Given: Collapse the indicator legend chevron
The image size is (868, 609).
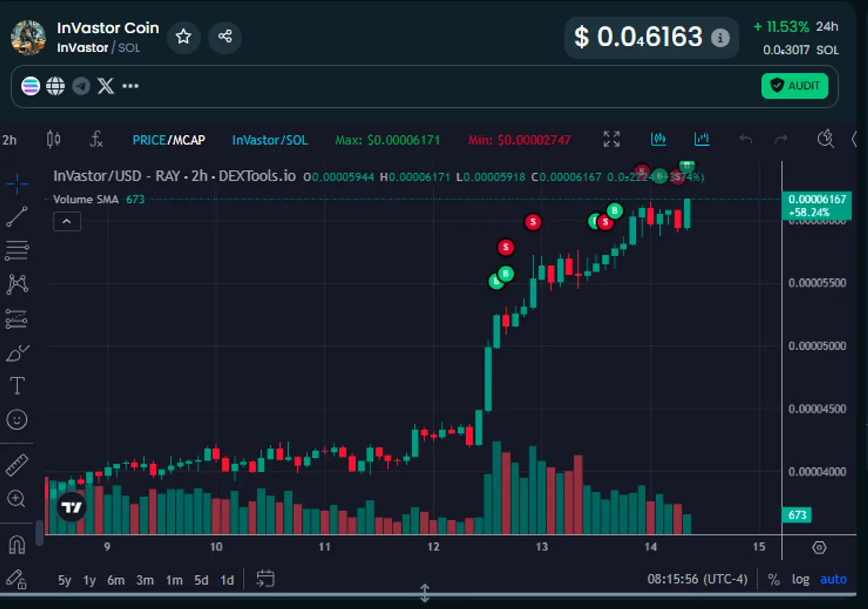Looking at the screenshot, I should (x=67, y=222).
